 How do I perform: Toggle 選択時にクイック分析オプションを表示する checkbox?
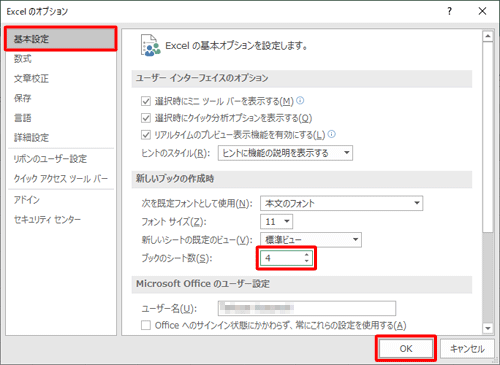click(x=146, y=118)
